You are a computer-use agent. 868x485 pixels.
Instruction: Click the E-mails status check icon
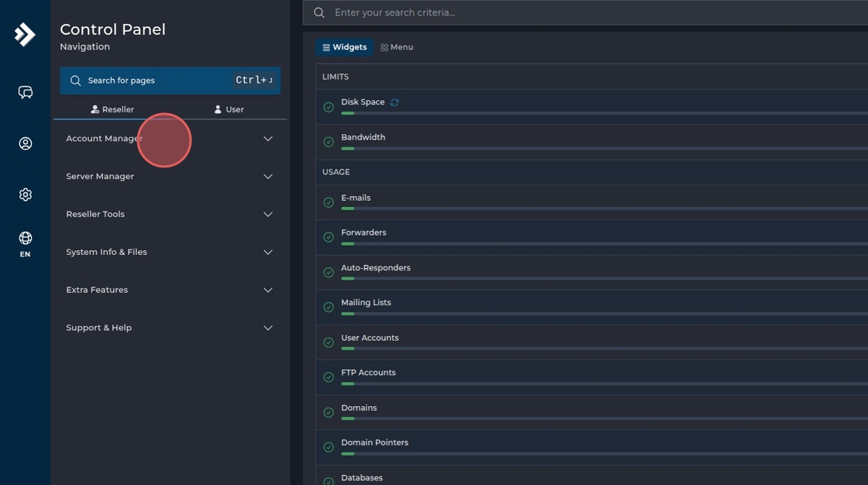(x=329, y=203)
